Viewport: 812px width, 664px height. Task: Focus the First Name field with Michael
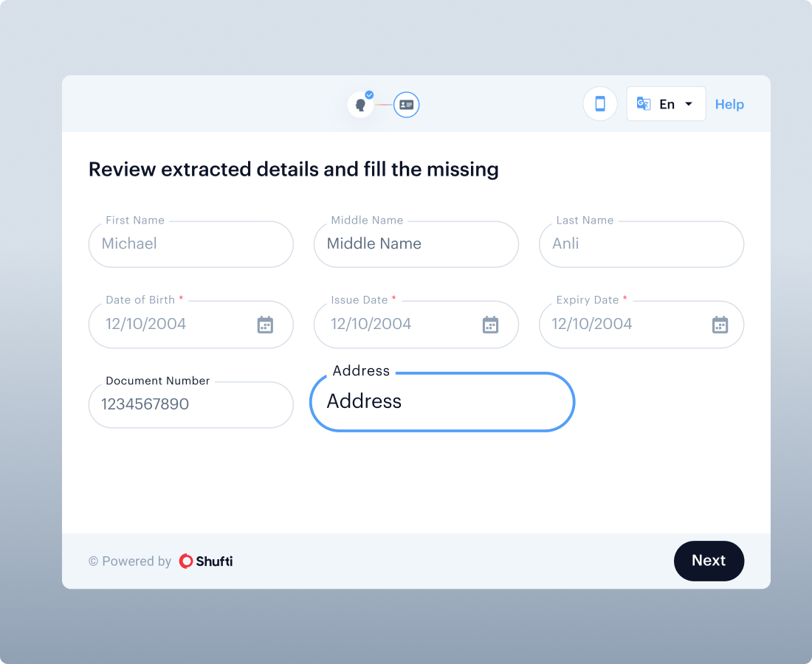point(190,244)
